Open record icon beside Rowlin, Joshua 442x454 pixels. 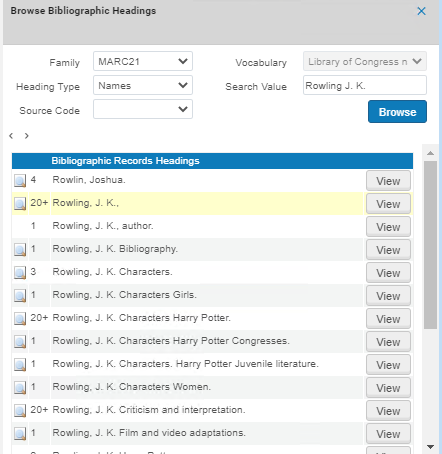tap(20, 181)
